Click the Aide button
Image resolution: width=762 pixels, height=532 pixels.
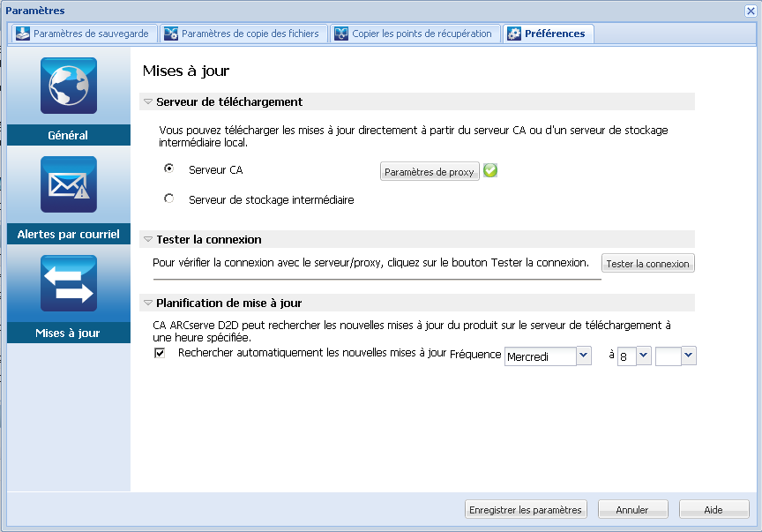(713, 510)
